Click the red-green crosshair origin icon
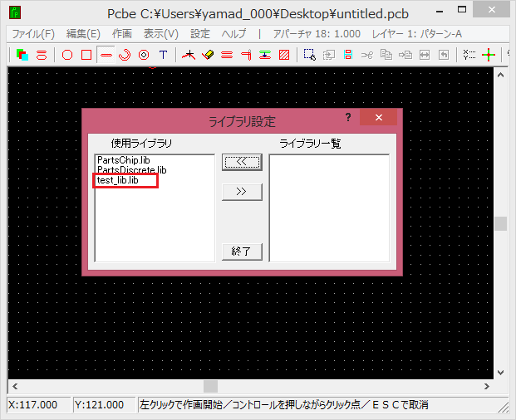Viewport: 516px width, 420px height. 489,55
